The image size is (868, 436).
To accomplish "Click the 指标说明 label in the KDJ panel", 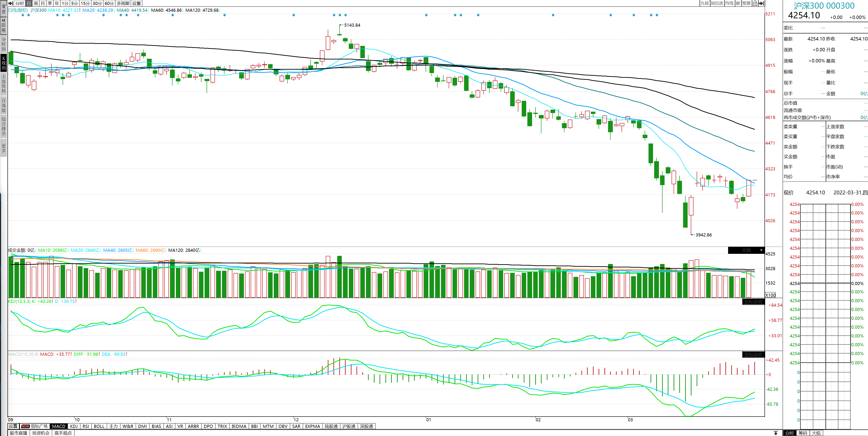I will point(753,302).
